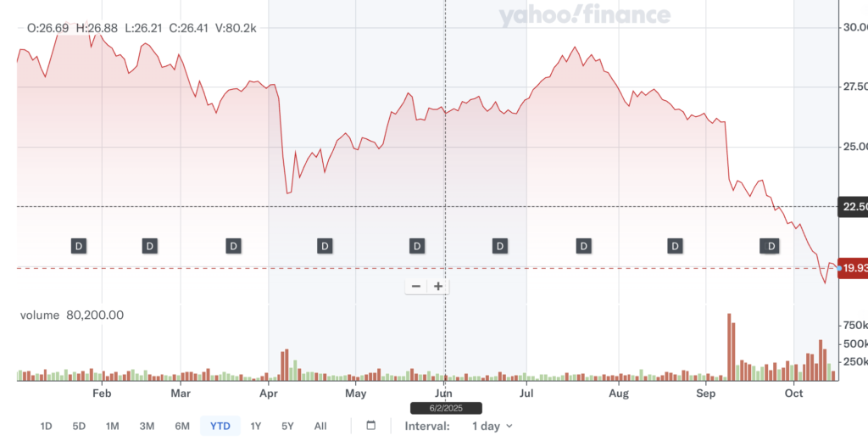Select the 6M time range
Viewport: 868px width, 441px height.
tap(181, 426)
